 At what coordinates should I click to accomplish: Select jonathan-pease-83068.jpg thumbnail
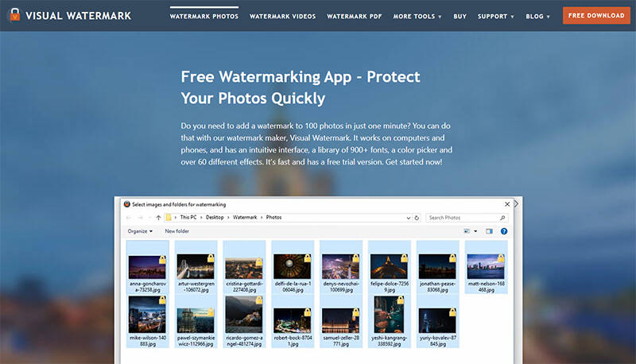click(x=438, y=267)
